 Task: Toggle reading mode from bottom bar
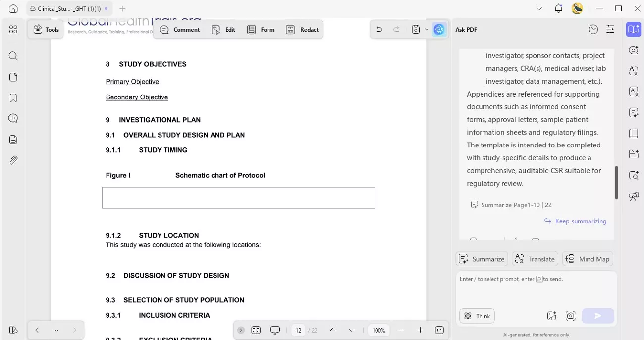click(275, 330)
